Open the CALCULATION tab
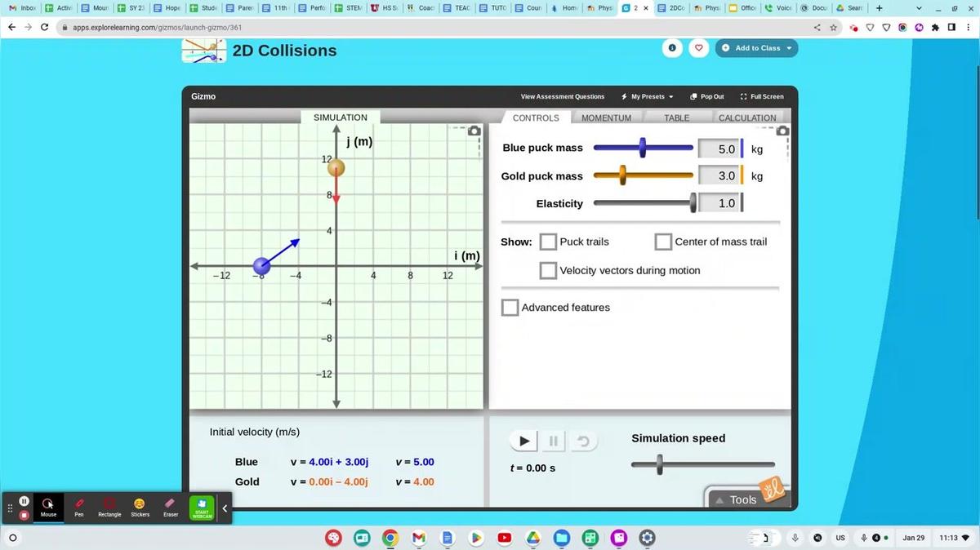Image resolution: width=980 pixels, height=550 pixels. (x=746, y=118)
